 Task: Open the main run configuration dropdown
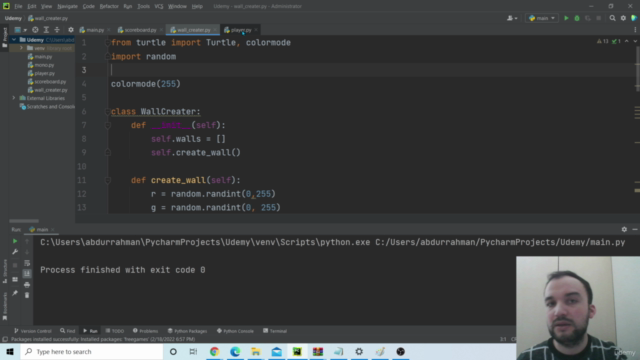click(x=542, y=18)
